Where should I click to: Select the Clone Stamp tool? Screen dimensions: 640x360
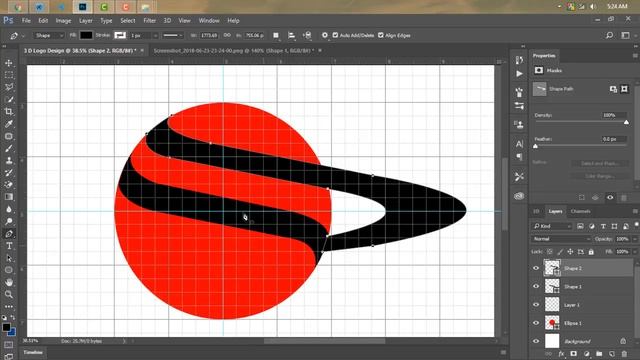pyautogui.click(x=9, y=160)
